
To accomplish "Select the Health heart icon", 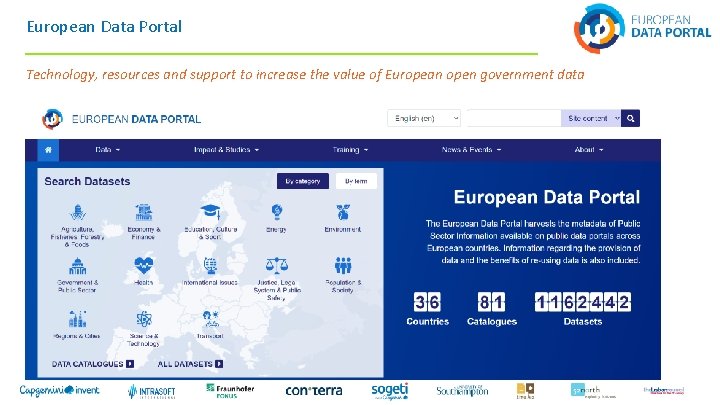I will (x=144, y=265).
